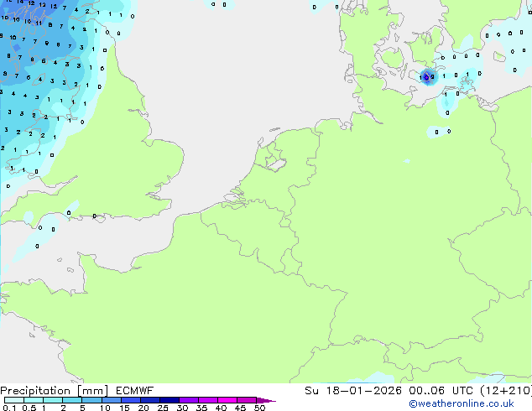
Task: Click the 0.5 mm legend color swatch
Action: click(34, 400)
